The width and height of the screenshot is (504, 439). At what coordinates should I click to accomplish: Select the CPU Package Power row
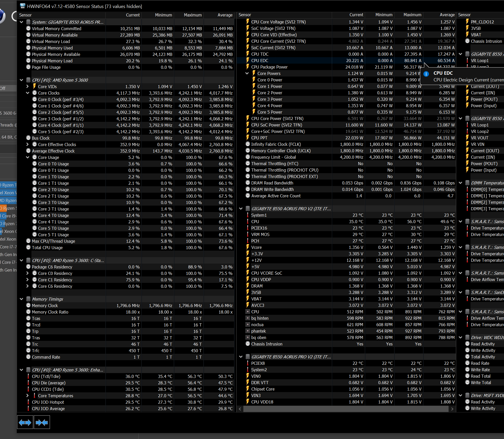269,67
